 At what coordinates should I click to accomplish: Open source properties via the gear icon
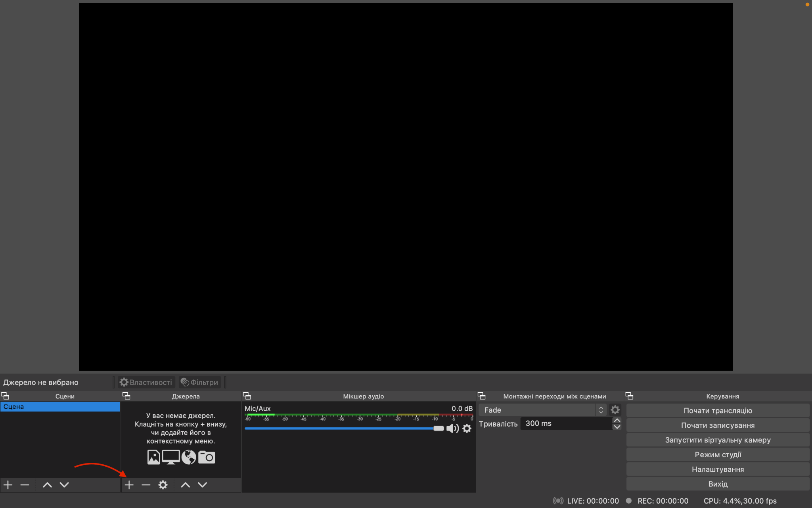coord(163,485)
